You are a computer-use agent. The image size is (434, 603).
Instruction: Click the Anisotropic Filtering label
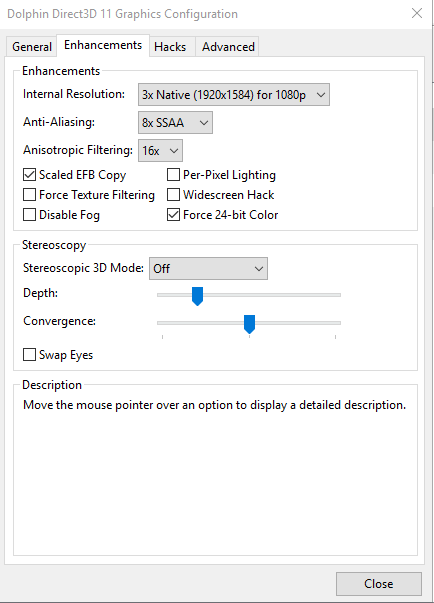(78, 150)
